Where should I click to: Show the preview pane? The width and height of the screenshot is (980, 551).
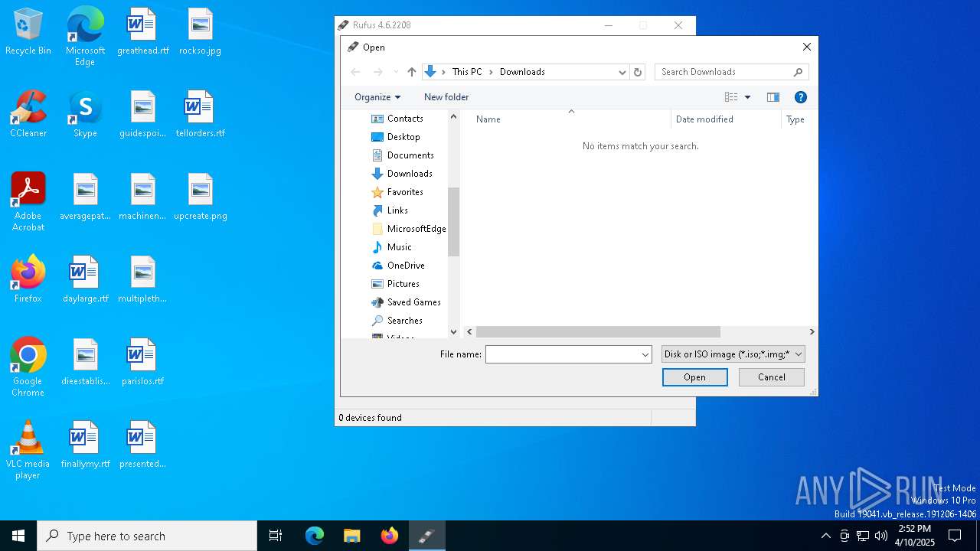tap(773, 97)
